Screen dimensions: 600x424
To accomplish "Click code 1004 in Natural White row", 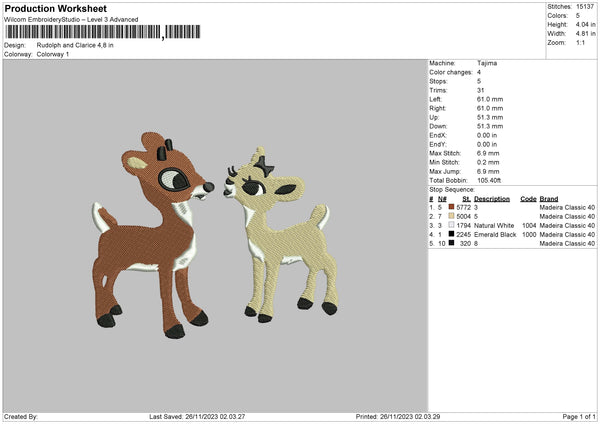I will (x=530, y=225).
